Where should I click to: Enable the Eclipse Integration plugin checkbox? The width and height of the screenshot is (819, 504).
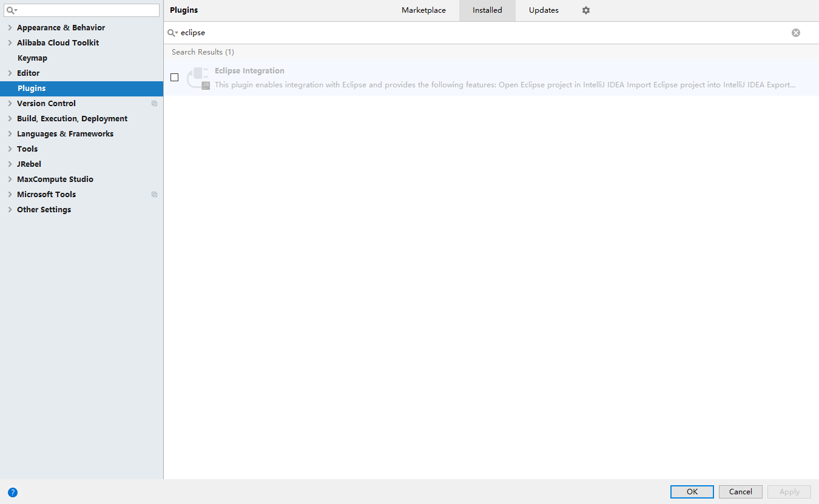(175, 77)
